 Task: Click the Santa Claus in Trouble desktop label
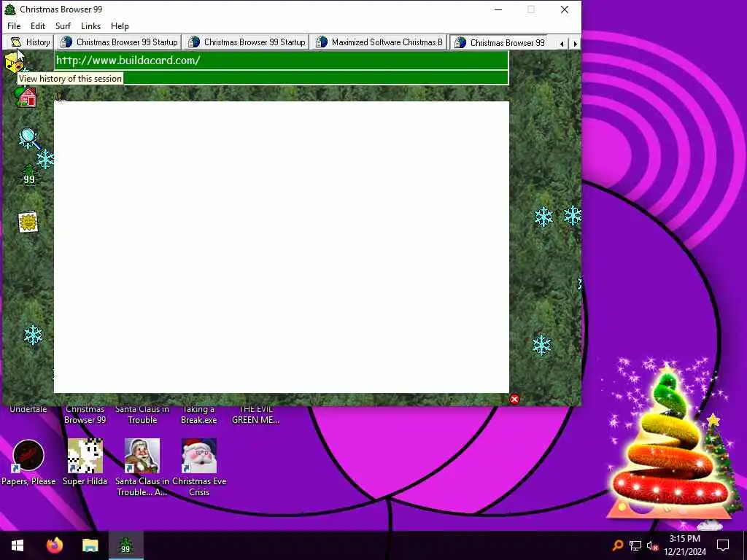(142, 414)
